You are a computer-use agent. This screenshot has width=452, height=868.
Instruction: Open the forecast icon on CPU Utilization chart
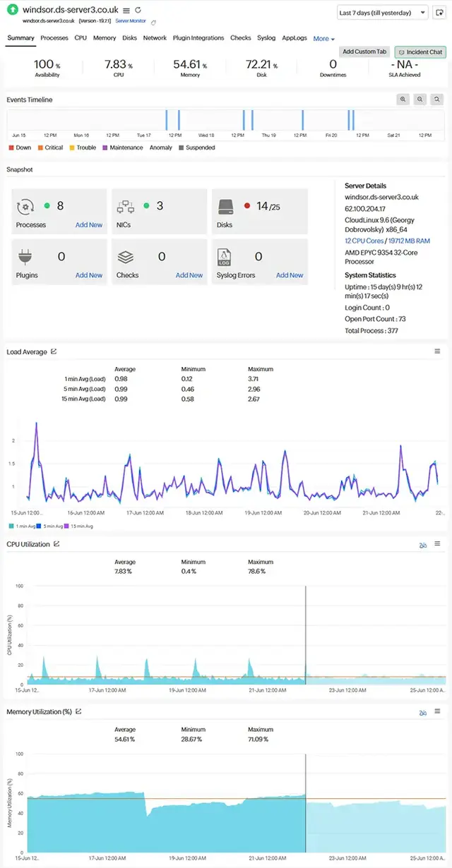(x=422, y=544)
